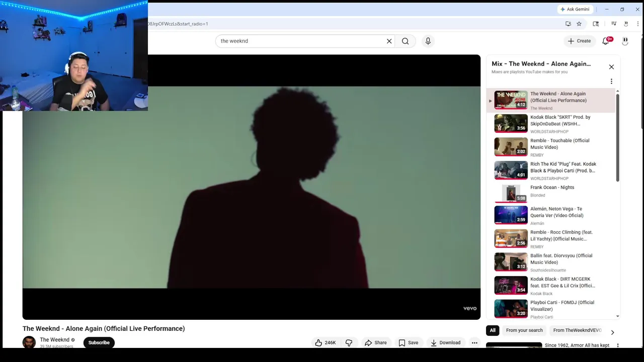
Task: Select the From your search chip
Action: [x=524, y=330]
